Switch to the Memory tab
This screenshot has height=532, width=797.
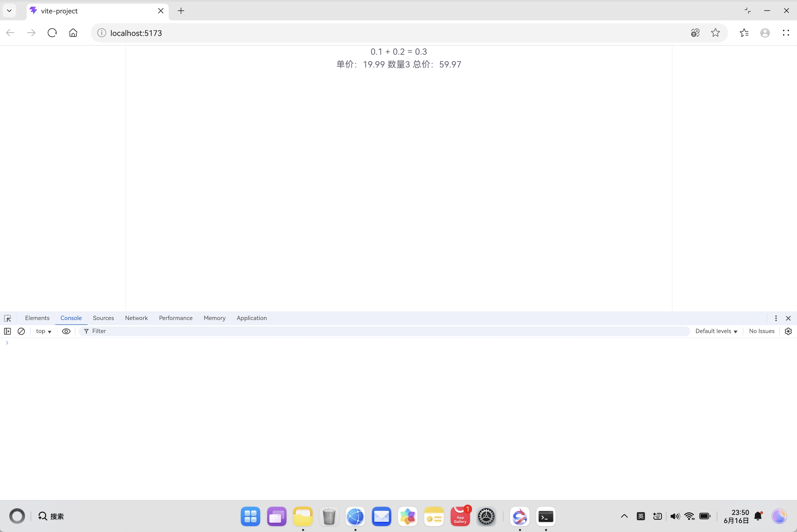point(214,318)
